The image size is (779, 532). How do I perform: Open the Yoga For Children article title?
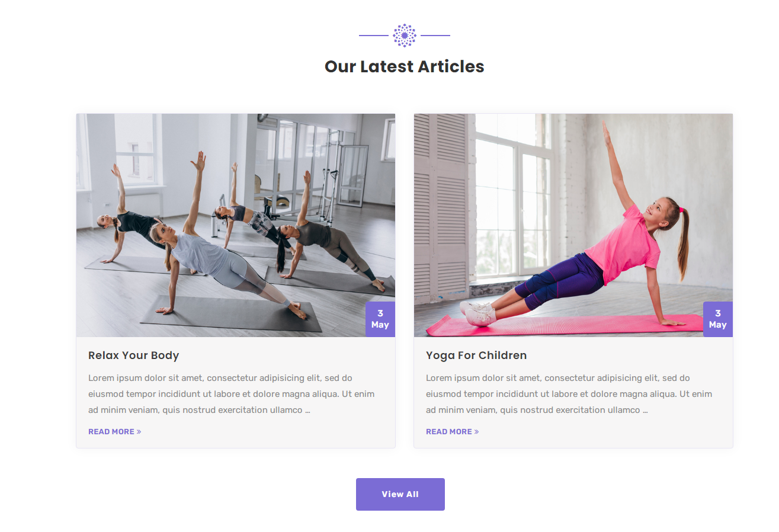[476, 355]
